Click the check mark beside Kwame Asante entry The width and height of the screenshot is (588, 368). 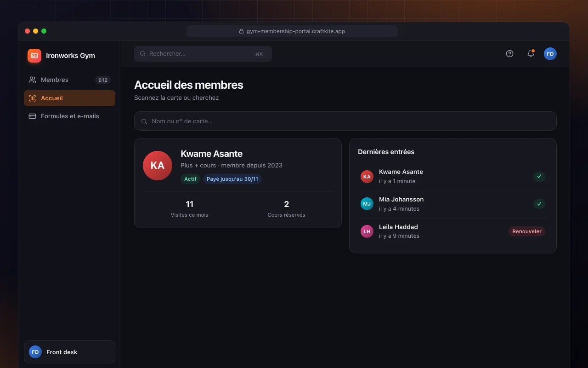click(539, 176)
